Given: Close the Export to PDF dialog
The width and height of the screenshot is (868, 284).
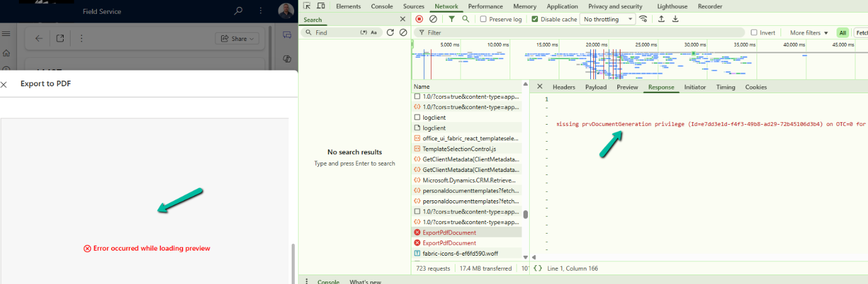Looking at the screenshot, I should tap(4, 84).
